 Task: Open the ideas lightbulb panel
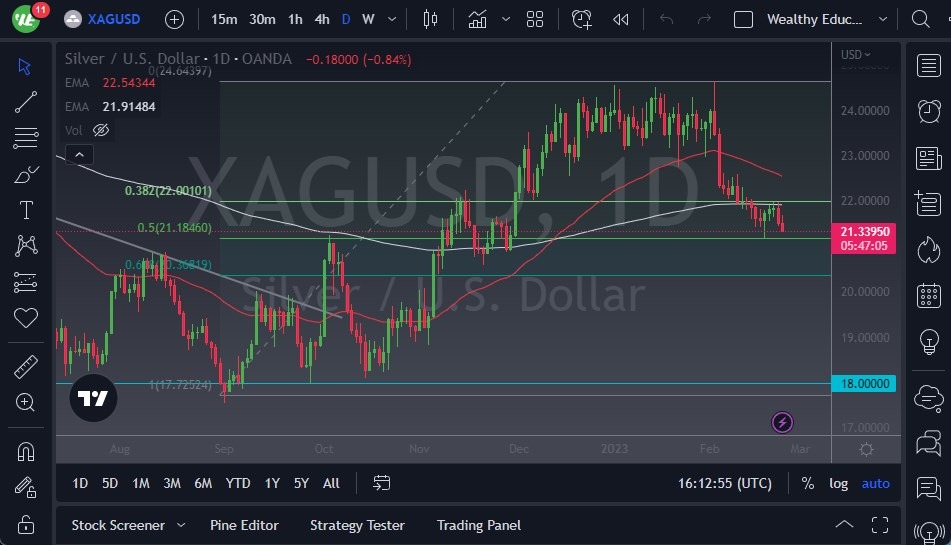(929, 341)
